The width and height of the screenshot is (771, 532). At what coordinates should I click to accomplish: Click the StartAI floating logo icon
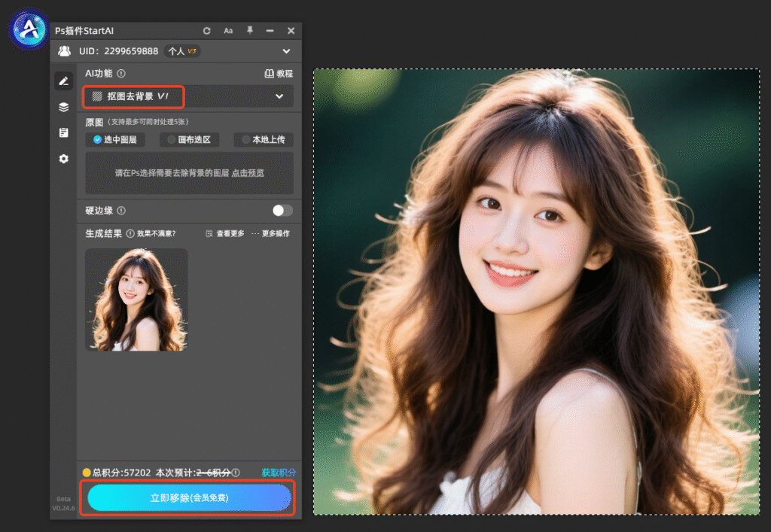(29, 29)
